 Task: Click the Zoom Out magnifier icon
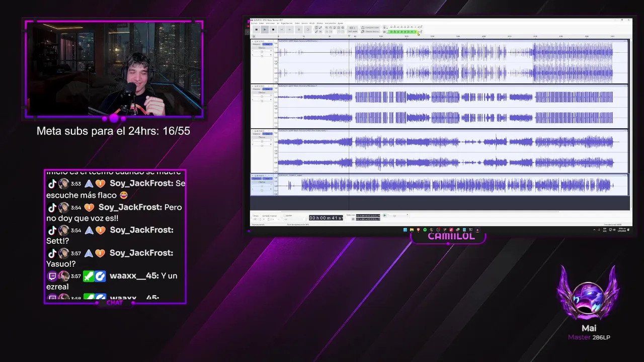click(331, 28)
